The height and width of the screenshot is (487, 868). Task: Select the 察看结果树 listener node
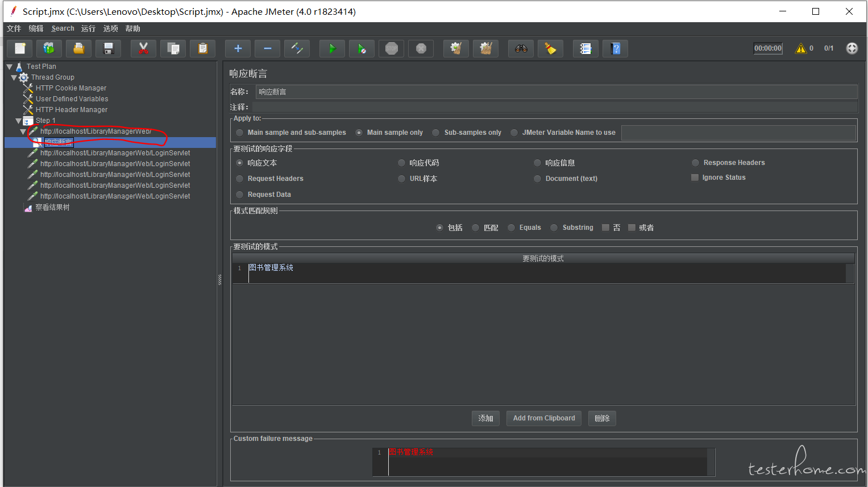tap(52, 208)
